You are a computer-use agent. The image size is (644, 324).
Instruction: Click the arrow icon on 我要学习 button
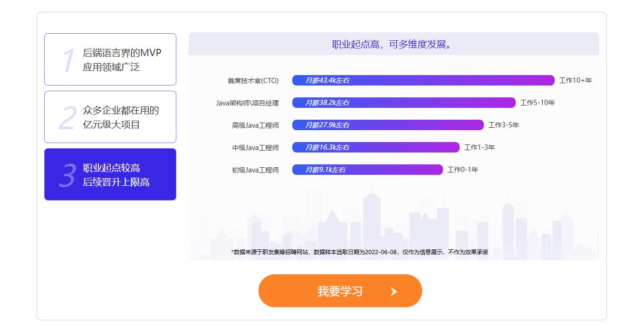coord(394,291)
